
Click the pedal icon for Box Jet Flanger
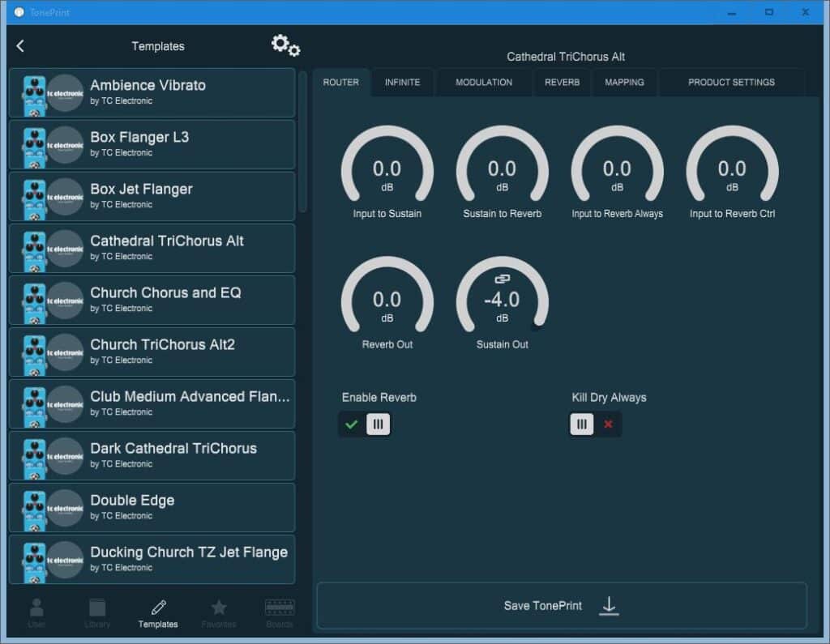tap(35, 199)
